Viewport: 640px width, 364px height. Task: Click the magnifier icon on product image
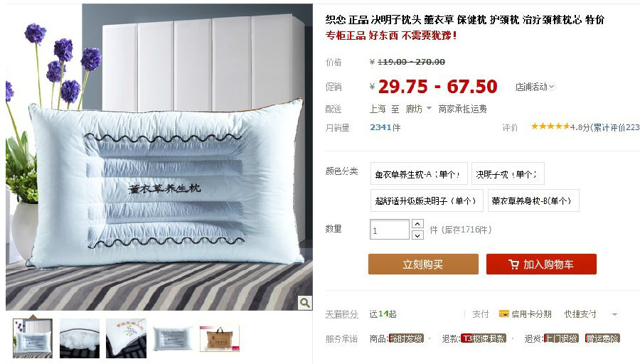pos(304,303)
